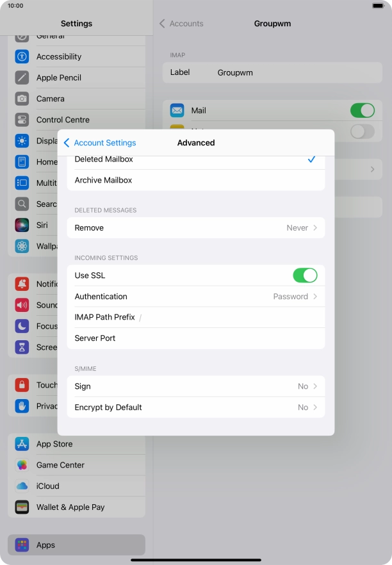Viewport: 392px width, 565px height.
Task: Go back to Account Settings
Action: click(100, 143)
